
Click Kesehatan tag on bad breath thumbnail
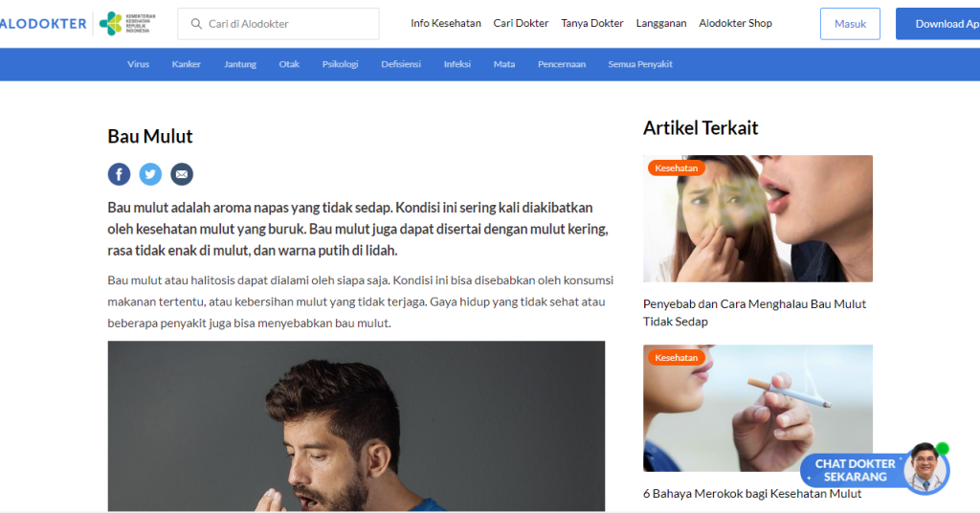[677, 168]
